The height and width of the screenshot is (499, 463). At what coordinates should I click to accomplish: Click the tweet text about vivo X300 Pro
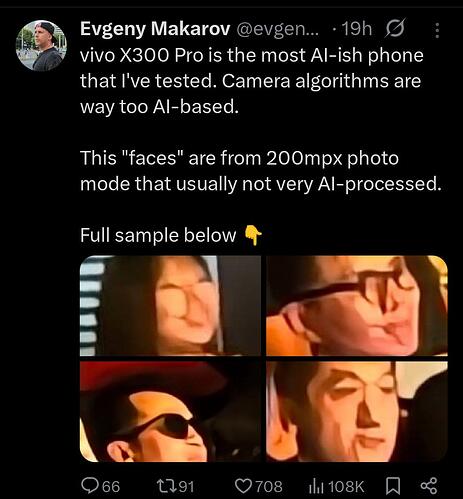coord(252,81)
